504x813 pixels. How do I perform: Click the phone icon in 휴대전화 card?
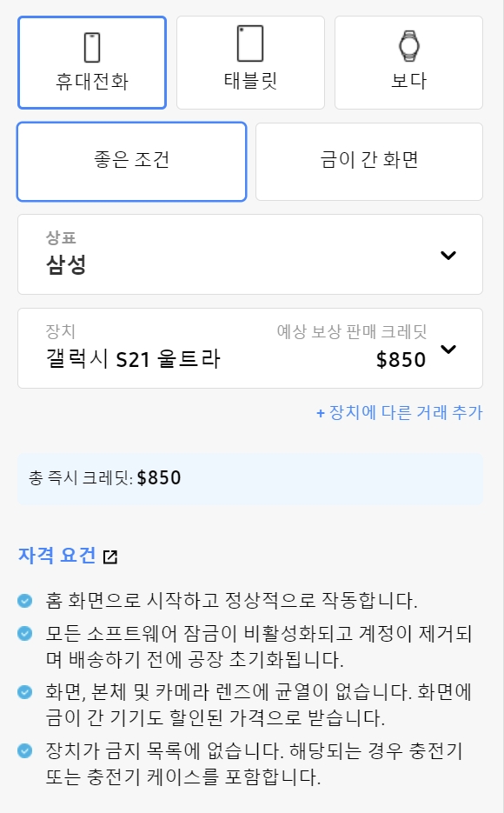click(x=92, y=47)
